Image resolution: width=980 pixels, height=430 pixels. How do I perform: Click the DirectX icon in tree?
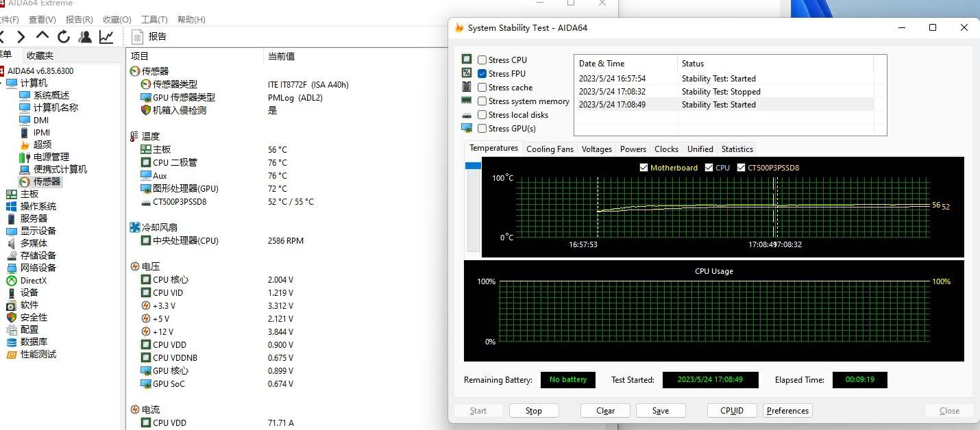click(x=12, y=280)
